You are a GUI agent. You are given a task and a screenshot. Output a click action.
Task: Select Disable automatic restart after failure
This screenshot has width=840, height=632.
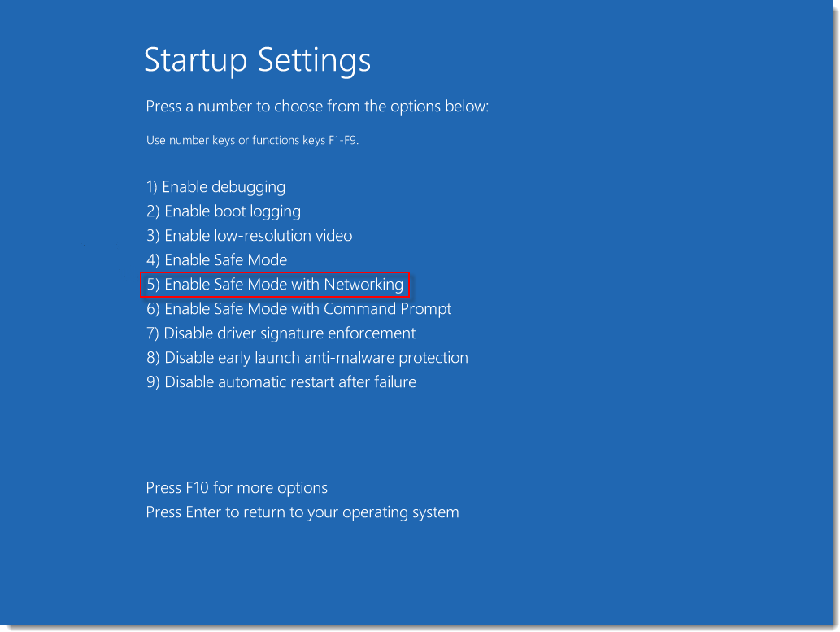coord(280,381)
